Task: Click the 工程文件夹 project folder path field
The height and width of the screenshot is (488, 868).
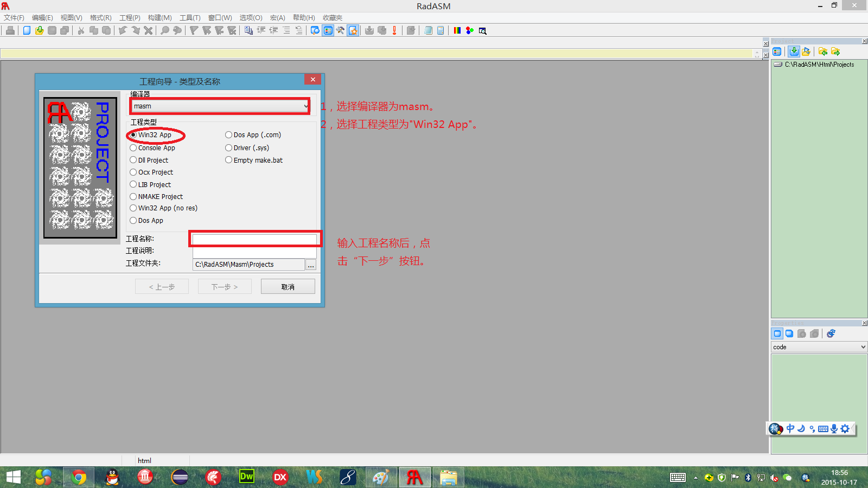Action: [248, 264]
